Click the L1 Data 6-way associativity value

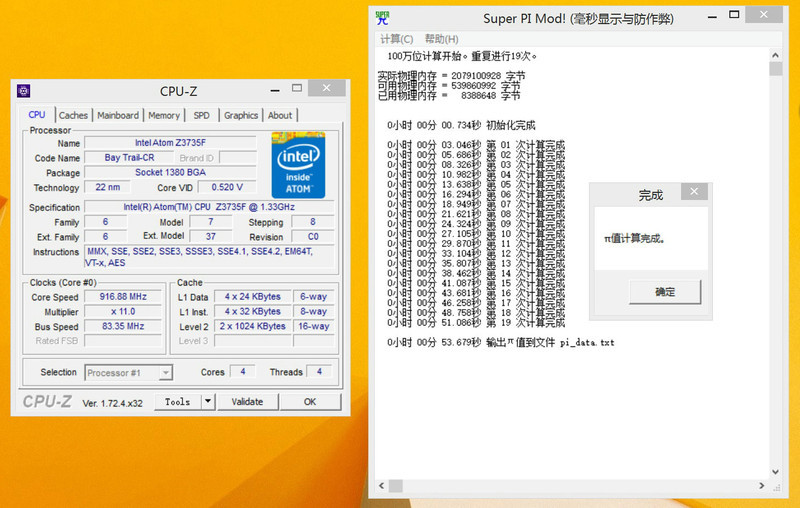(313, 297)
